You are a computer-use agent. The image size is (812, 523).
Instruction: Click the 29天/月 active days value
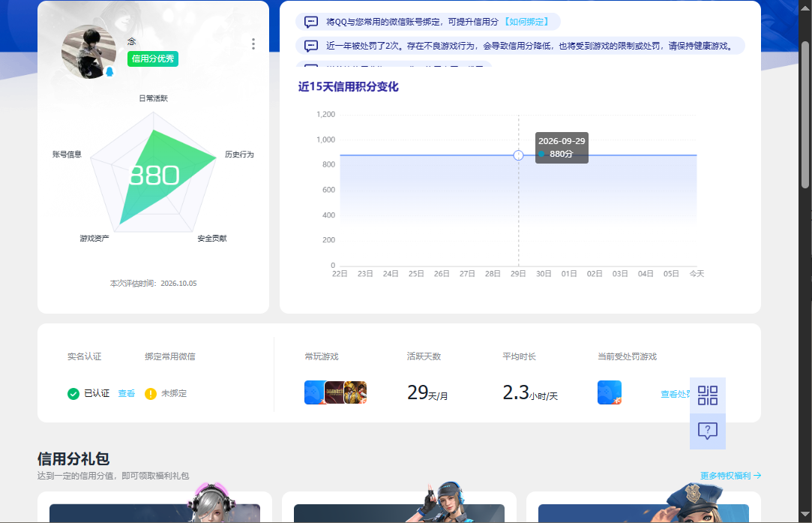[427, 393]
